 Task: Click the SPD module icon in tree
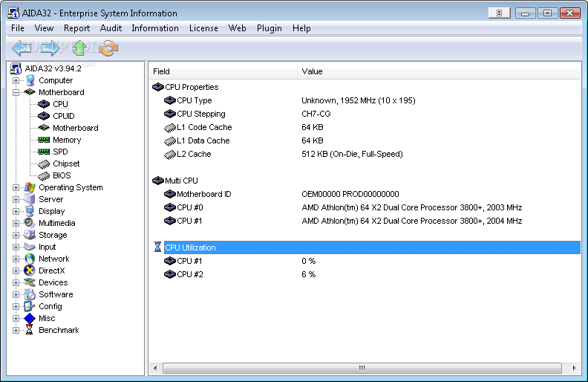pos(44,152)
